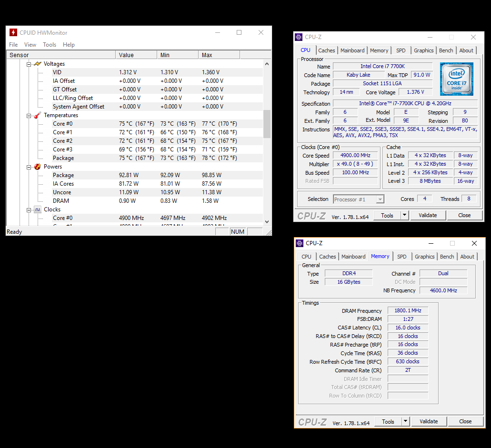
Task: Open Tools dropdown arrow in top CPU-Z
Action: tap(404, 215)
